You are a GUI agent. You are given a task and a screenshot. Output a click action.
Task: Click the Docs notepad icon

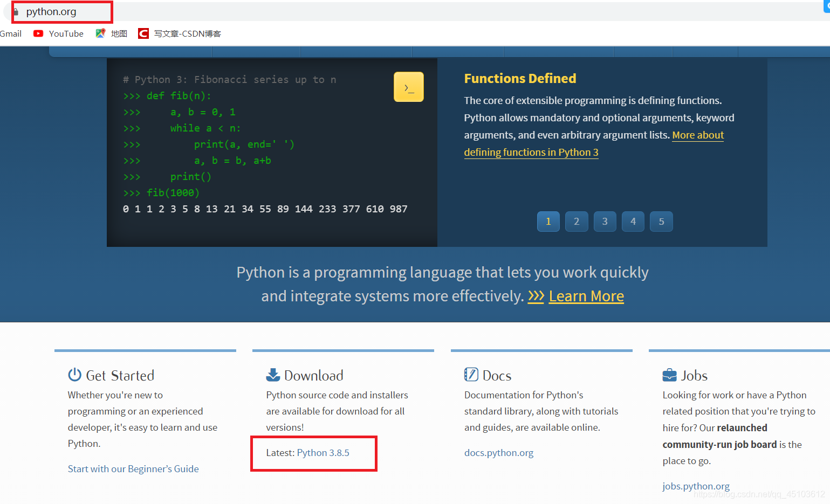(x=471, y=375)
